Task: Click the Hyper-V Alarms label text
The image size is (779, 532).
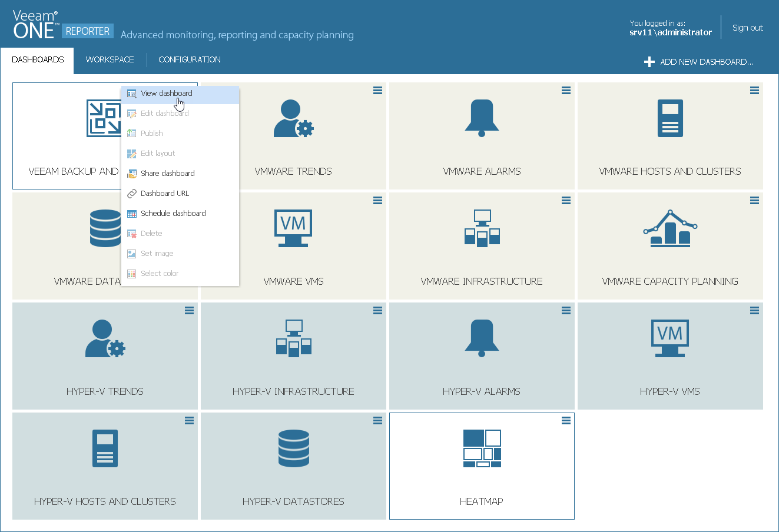Action: 482,392
